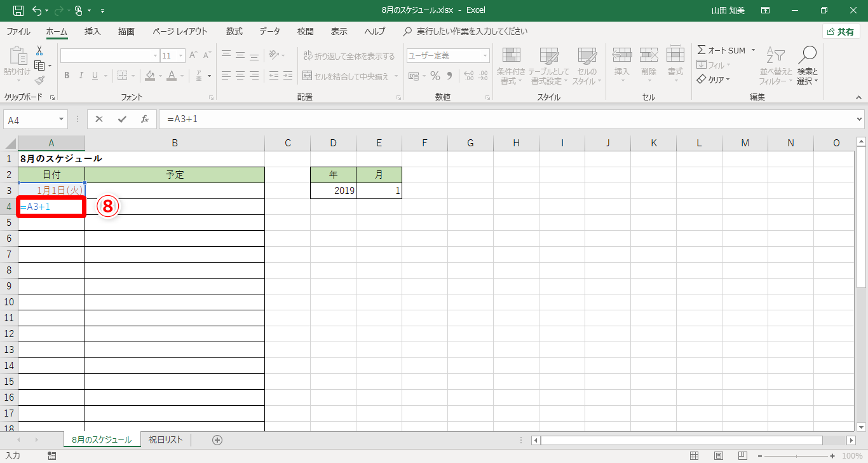The width and height of the screenshot is (868, 463).
Task: Open the cell borders tool
Action: [123, 76]
